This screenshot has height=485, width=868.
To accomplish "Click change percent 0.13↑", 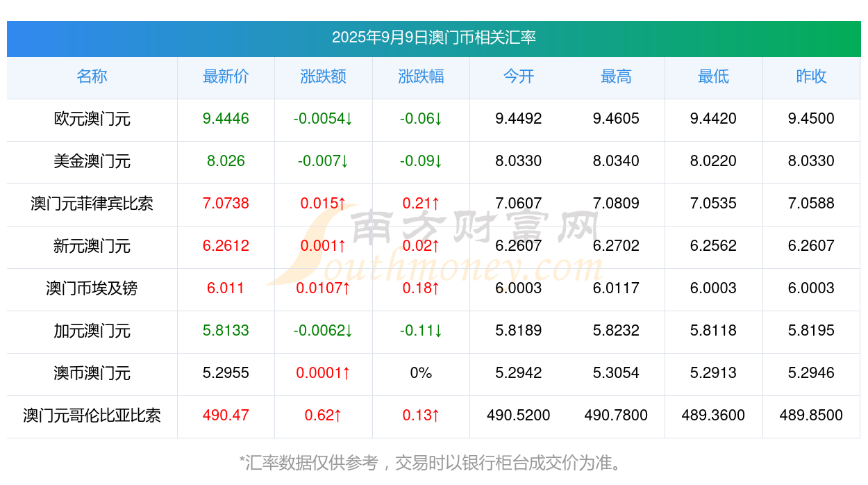I will coord(421,416).
